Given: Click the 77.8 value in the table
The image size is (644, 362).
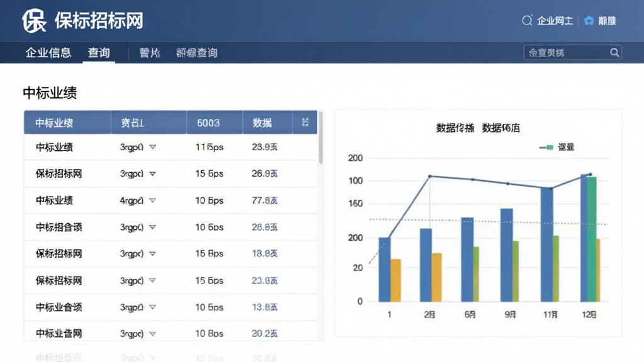Looking at the screenshot, I should (x=265, y=200).
